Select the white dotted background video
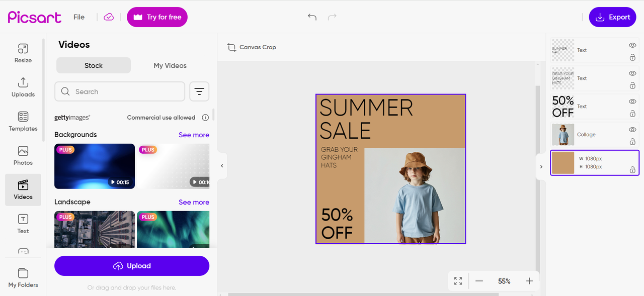644x296 pixels. coord(173,166)
